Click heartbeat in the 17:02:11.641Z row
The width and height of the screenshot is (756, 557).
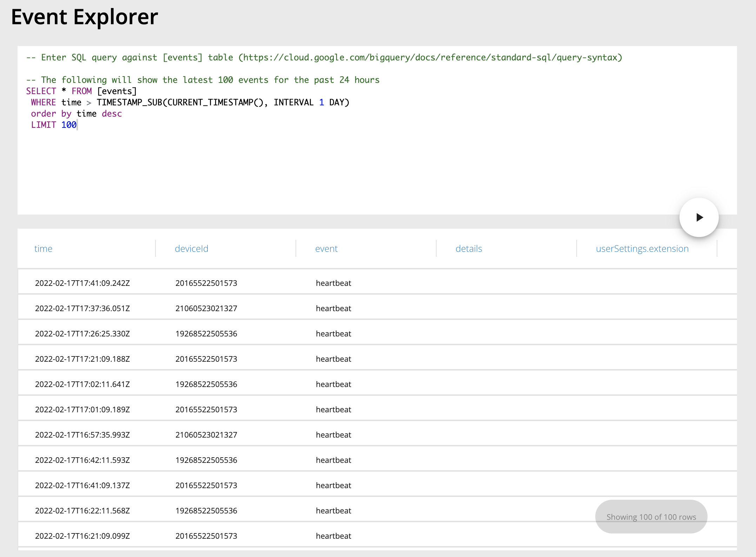333,384
